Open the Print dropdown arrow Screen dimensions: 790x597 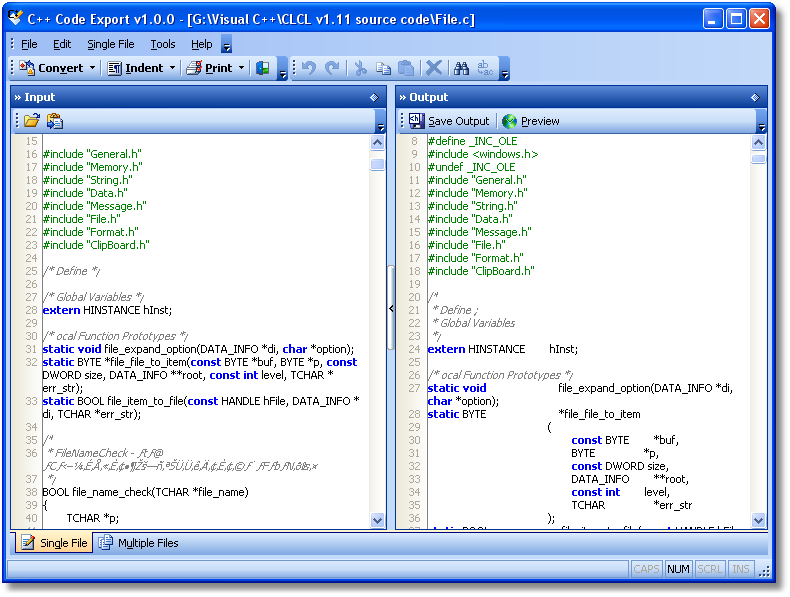pos(241,68)
